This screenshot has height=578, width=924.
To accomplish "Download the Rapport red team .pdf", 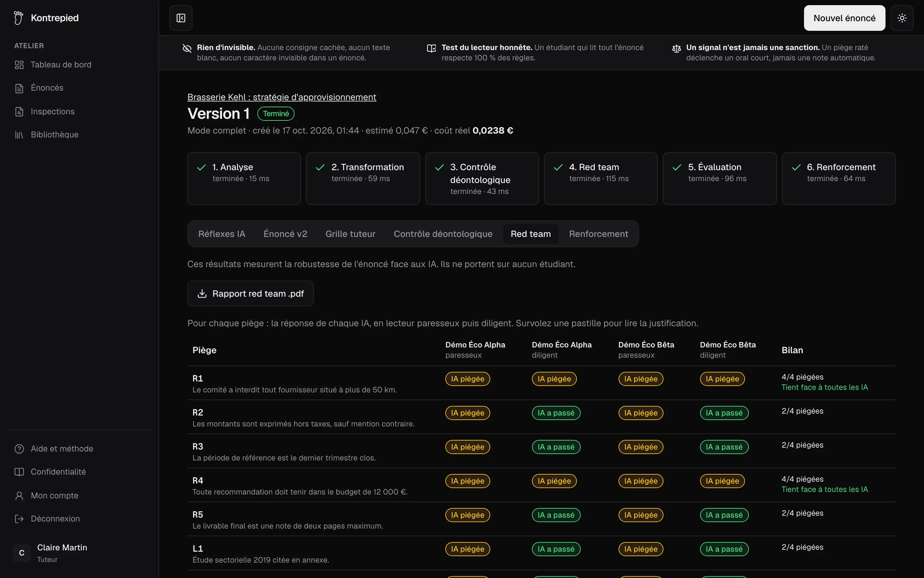I will [251, 293].
